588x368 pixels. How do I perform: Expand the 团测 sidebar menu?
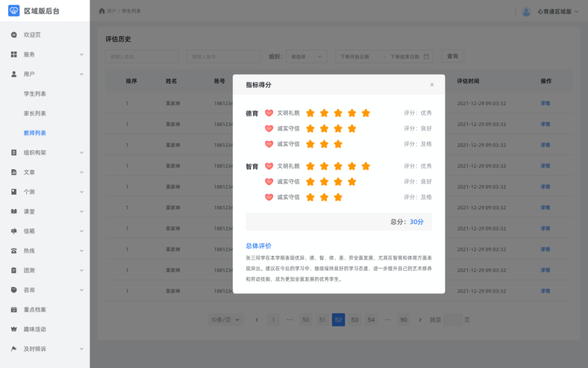30,270
